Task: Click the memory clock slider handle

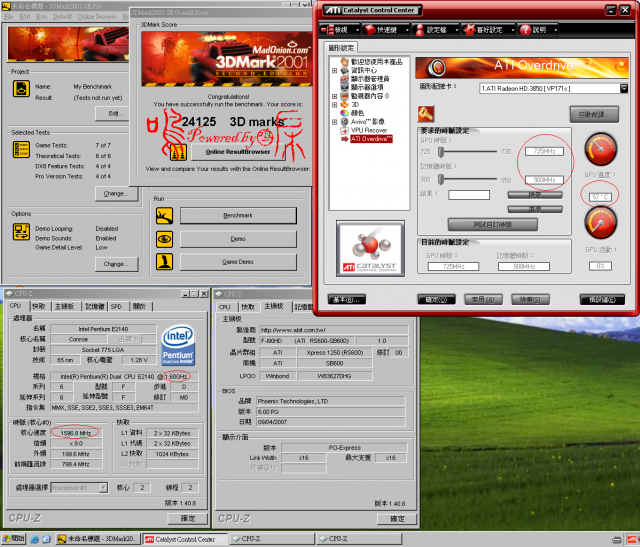Action: pos(441,179)
